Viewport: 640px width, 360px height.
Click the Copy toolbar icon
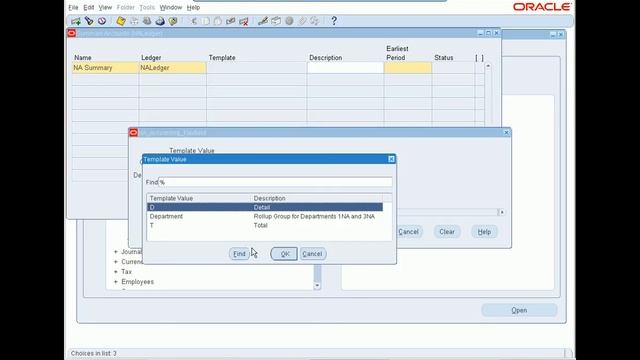click(x=206, y=21)
